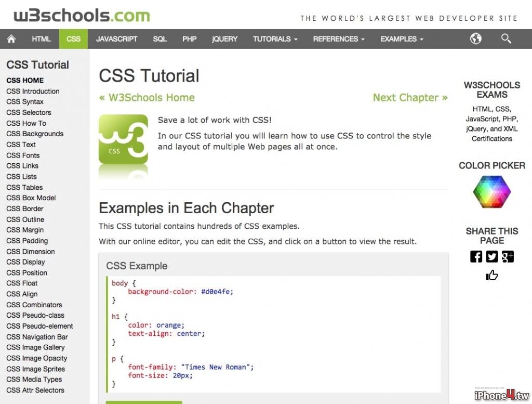The image size is (532, 404).
Task: Open CSS Display chapter
Action: (x=26, y=262)
